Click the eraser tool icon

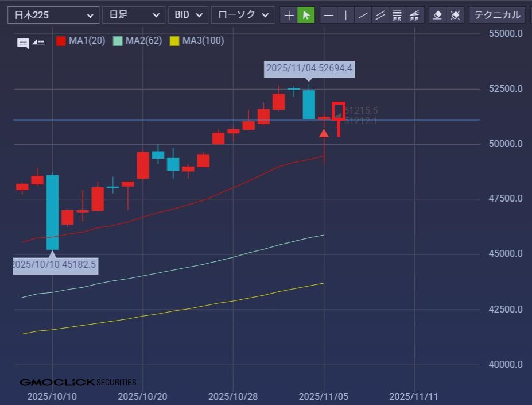438,16
